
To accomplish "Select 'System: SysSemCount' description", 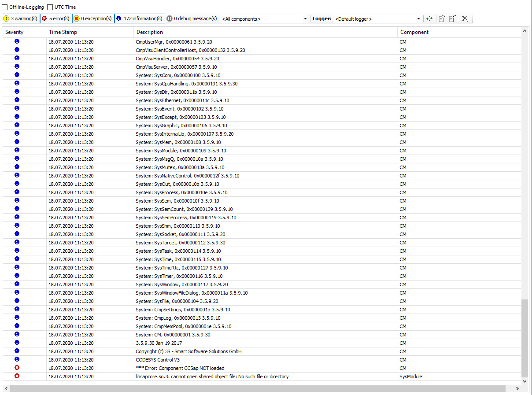I will tap(184, 209).
